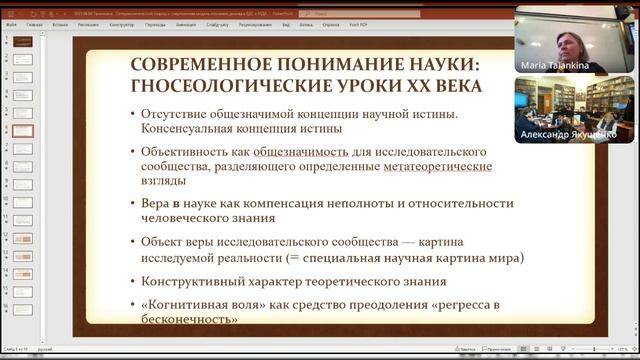Click Fit slide to window icon
This screenshot has height=360, width=640.
tap(634, 349)
